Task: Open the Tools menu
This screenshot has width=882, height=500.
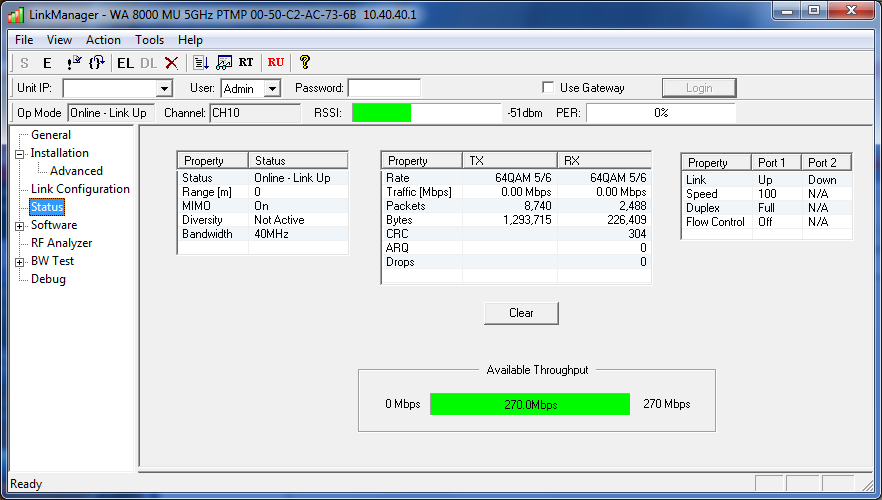Action: click(150, 40)
